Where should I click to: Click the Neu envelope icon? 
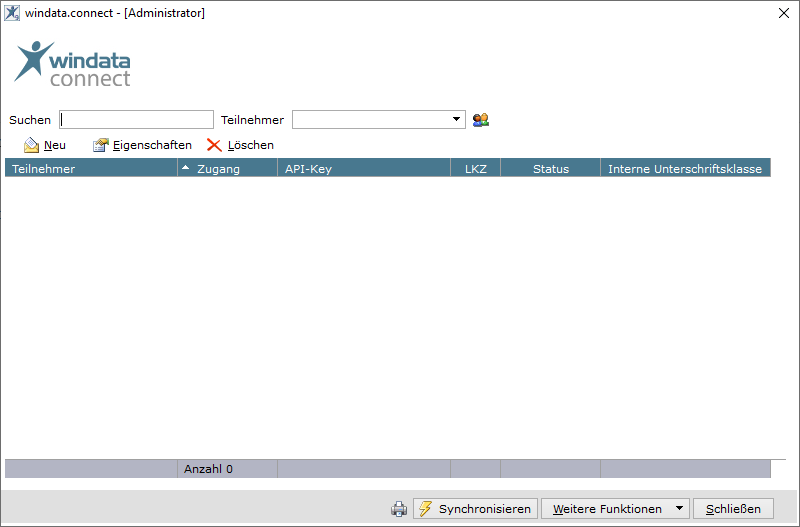31,145
